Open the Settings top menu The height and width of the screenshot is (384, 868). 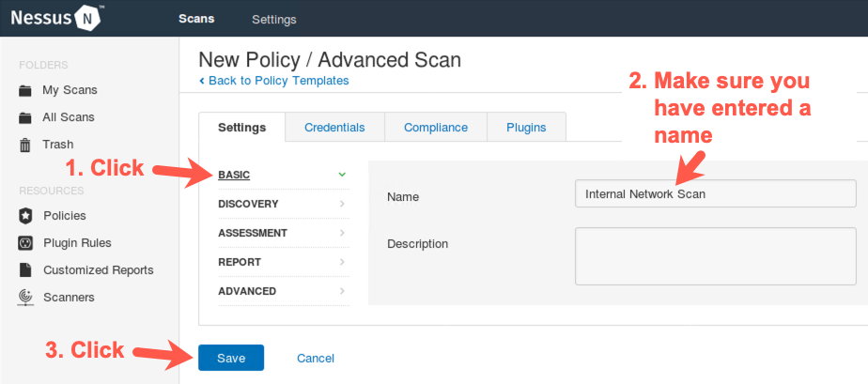coord(274,20)
